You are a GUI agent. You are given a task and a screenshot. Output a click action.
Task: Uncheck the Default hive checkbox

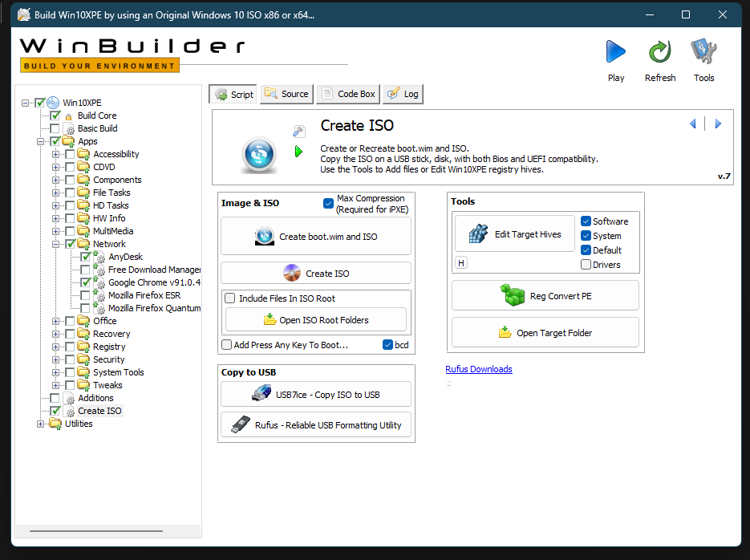586,250
